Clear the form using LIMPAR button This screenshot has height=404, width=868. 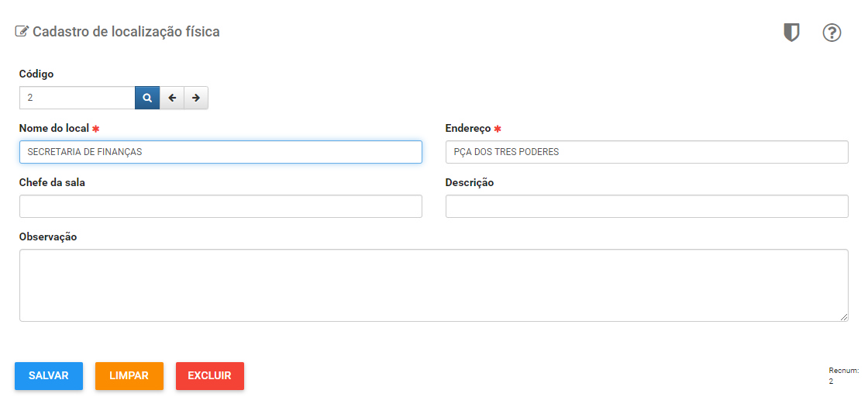(129, 376)
